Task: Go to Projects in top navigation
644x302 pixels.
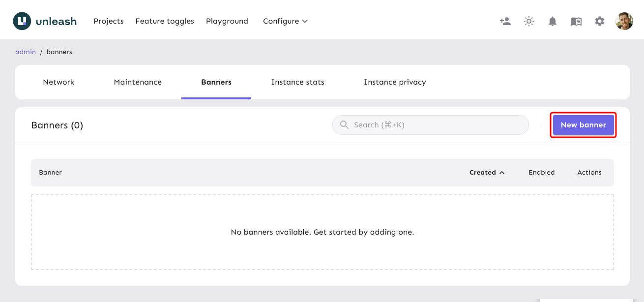Action: click(x=109, y=21)
